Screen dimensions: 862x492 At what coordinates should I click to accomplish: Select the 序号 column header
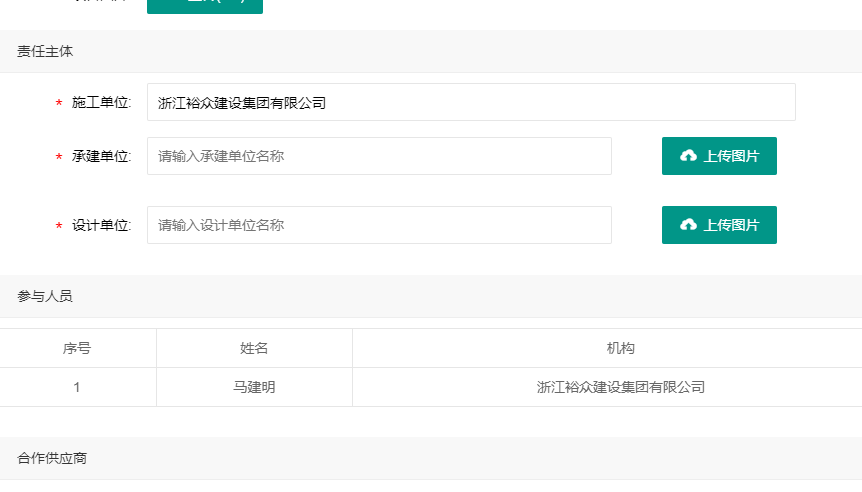(x=77, y=349)
